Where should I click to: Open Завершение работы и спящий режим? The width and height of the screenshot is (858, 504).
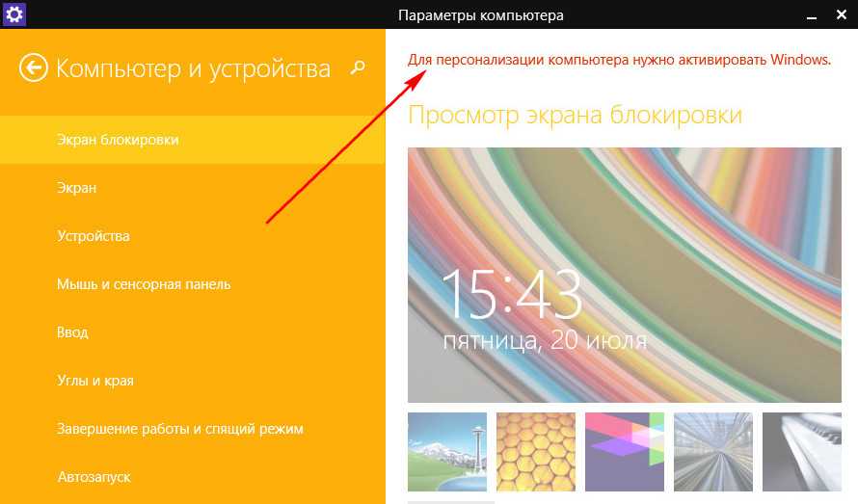click(x=180, y=429)
